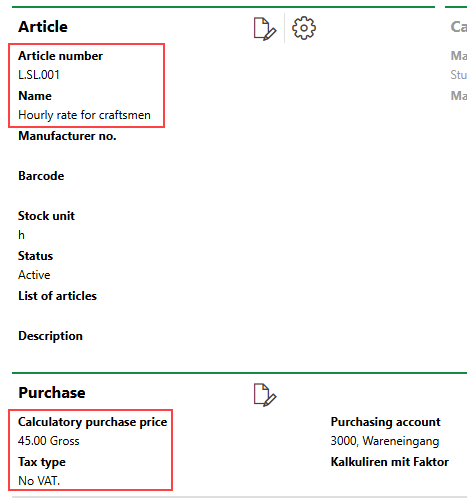Select the price value '45.00 Gross'

pyautogui.click(x=49, y=441)
